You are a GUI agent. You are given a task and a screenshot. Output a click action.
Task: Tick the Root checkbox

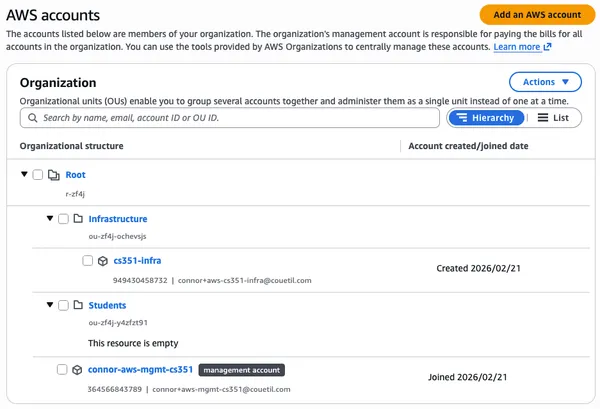click(38, 175)
